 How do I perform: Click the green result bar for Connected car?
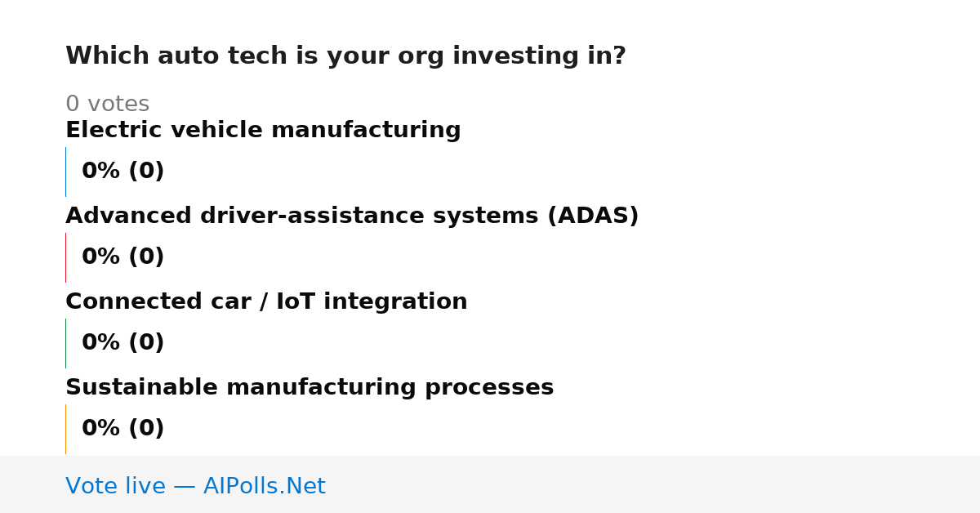point(65,343)
